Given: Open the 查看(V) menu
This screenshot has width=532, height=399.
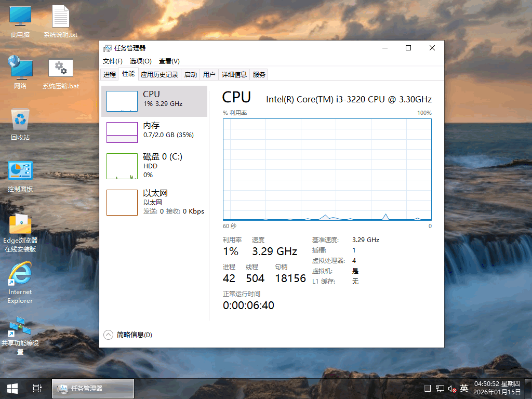Looking at the screenshot, I should pos(169,61).
